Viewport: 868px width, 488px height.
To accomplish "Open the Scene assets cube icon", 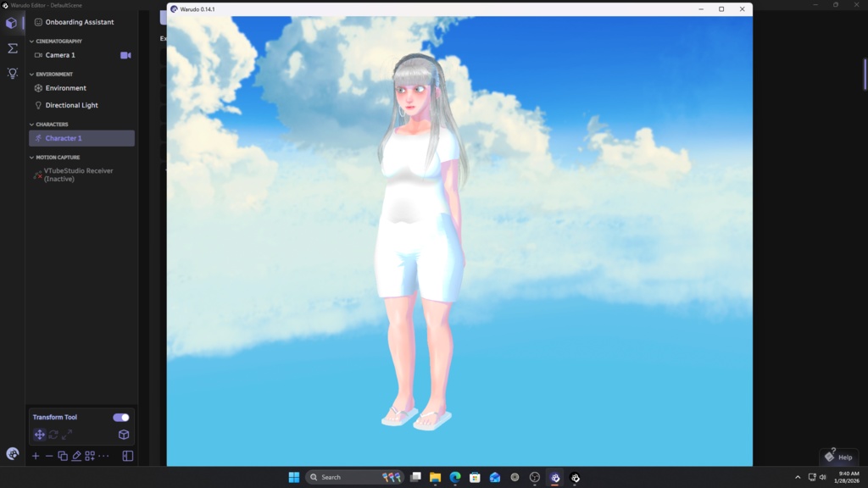I will click(12, 23).
